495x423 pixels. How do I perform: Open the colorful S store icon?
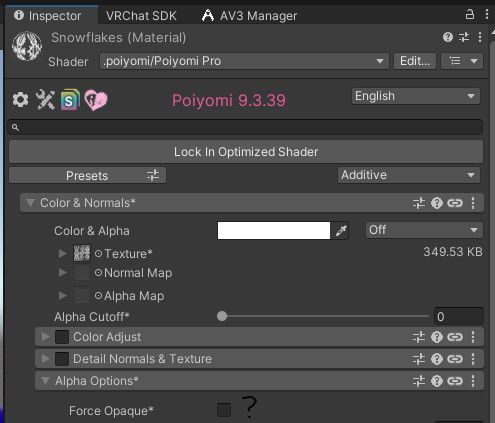tap(70, 100)
